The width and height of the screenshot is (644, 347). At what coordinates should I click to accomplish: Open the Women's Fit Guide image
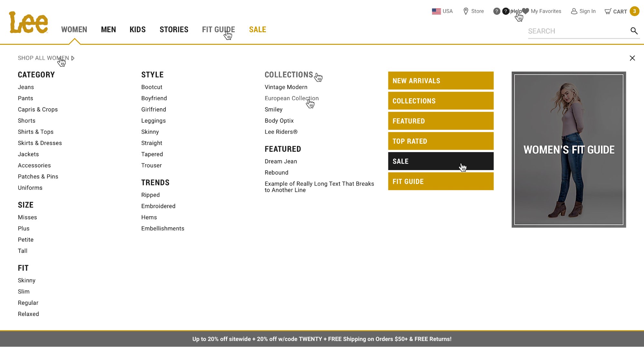[569, 149]
